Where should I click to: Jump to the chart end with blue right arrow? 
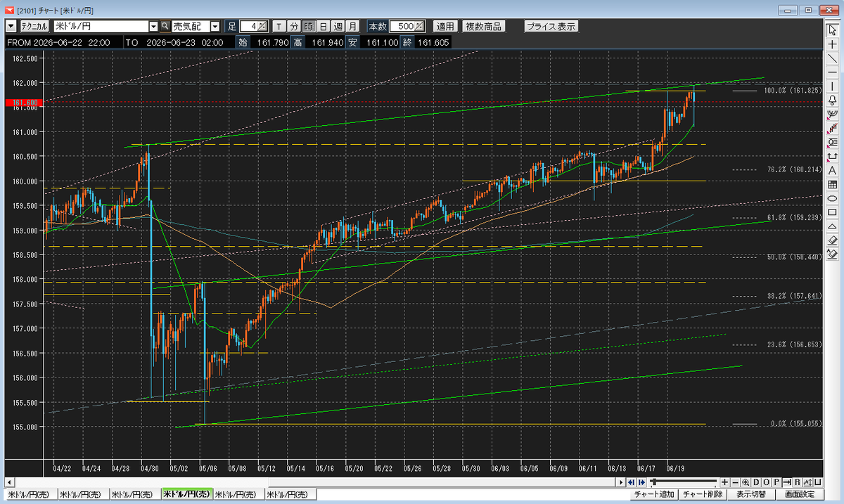(641, 482)
